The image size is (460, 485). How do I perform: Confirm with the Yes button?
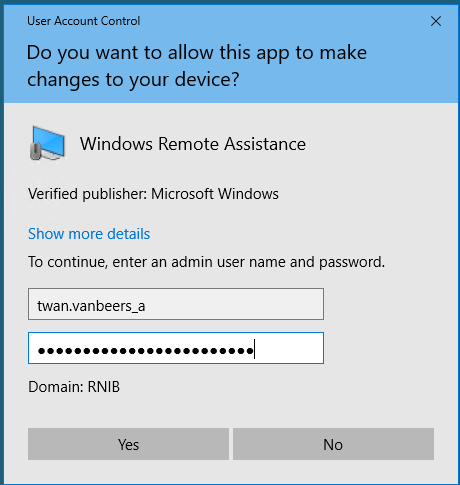(x=128, y=444)
